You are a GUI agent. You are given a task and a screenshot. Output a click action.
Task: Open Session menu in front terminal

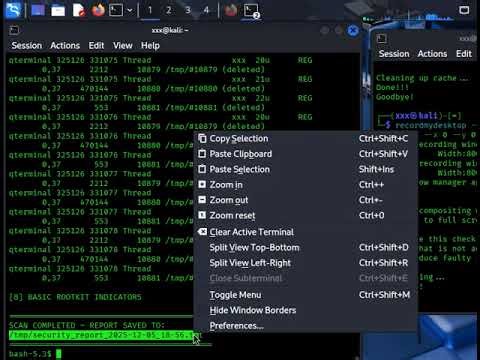click(27, 45)
